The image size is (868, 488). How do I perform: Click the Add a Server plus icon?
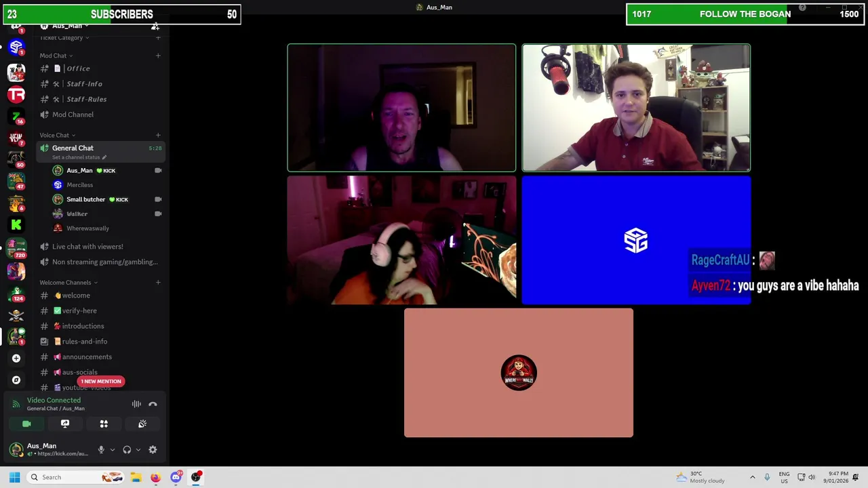tap(16, 358)
